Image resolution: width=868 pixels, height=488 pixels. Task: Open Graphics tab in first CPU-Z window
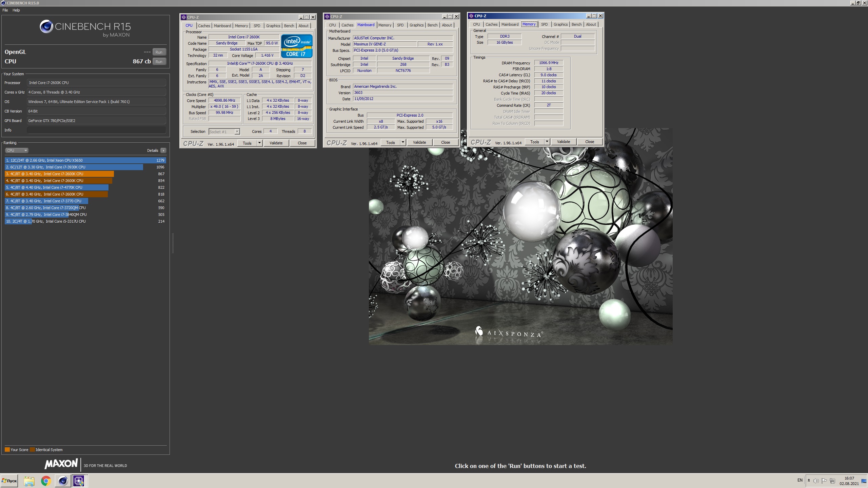pos(273,26)
